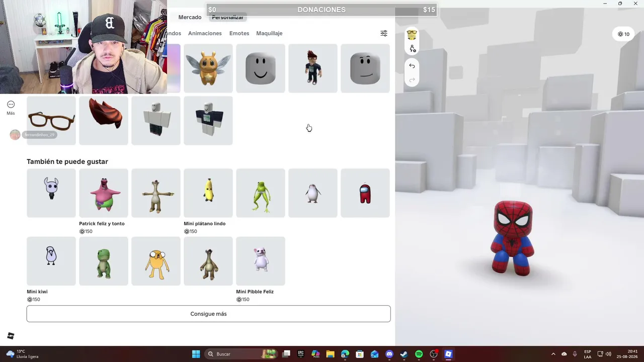Expand the system tray hidden icons chevron

[553, 354]
